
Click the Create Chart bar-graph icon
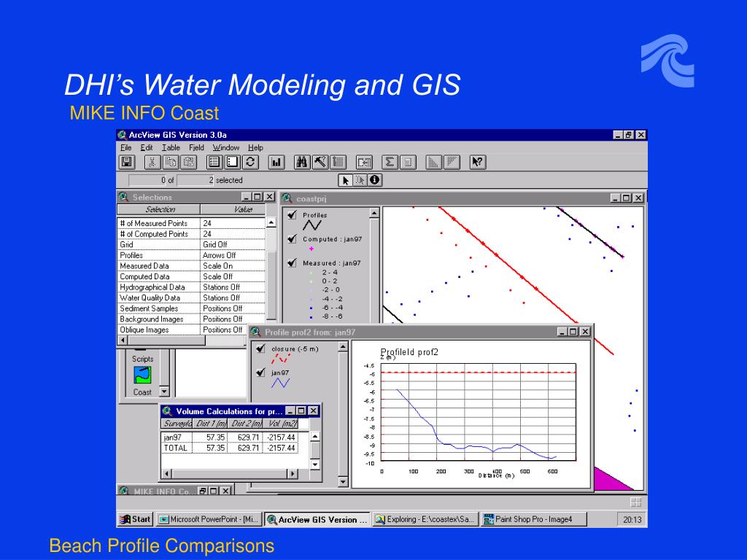276,163
